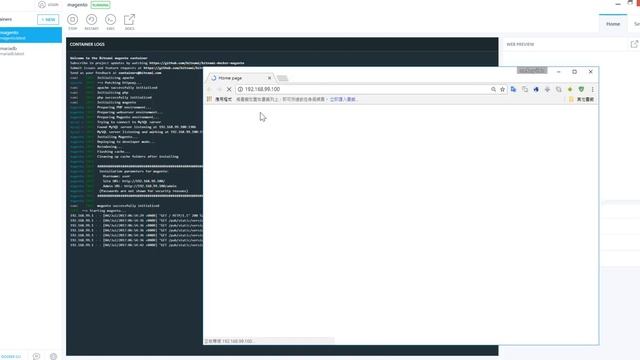The height and width of the screenshot is (360, 640).
Task: Open the user login icon in Kitematic
Action: (x=42, y=4)
